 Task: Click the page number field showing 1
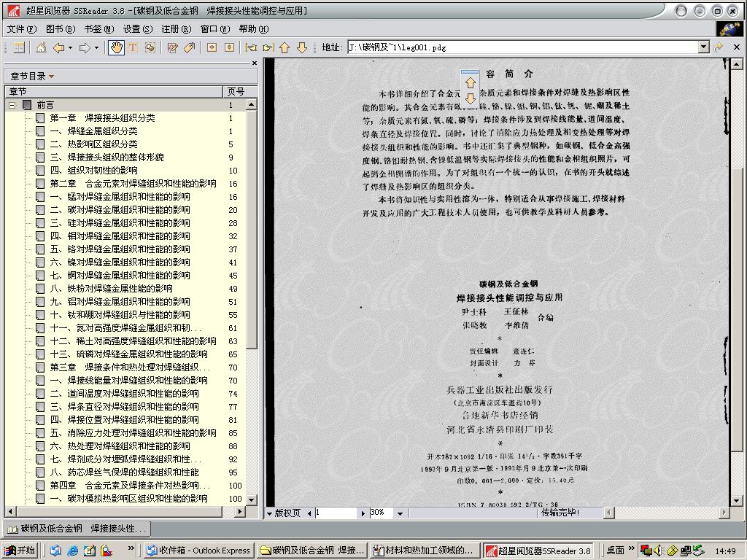(x=336, y=513)
